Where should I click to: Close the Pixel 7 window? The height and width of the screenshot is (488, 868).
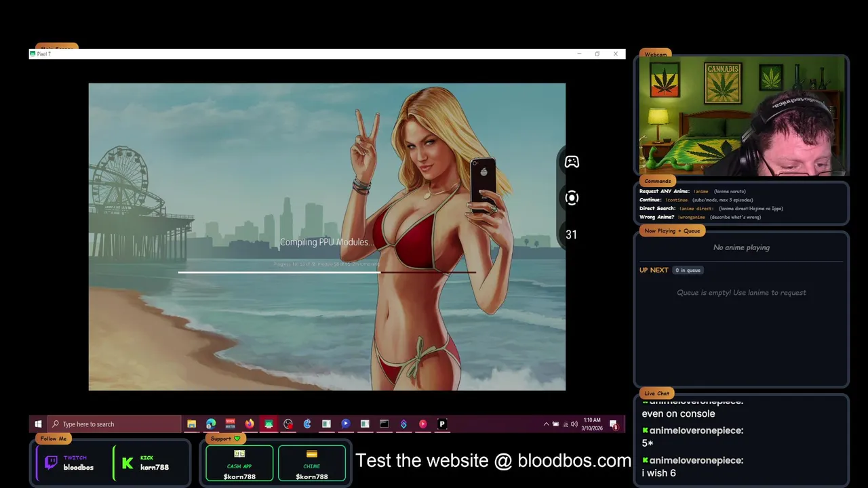point(616,54)
